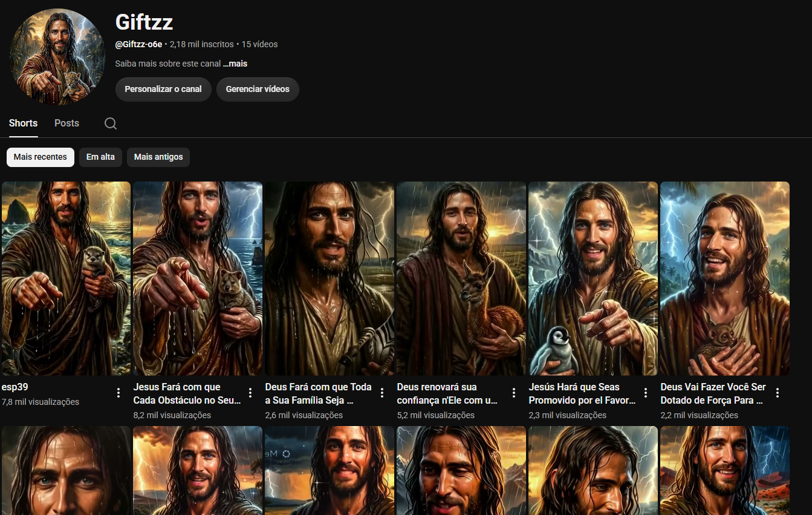Image resolution: width=812 pixels, height=515 pixels.
Task: Click the Giftzz channel profile picture
Action: point(58,57)
